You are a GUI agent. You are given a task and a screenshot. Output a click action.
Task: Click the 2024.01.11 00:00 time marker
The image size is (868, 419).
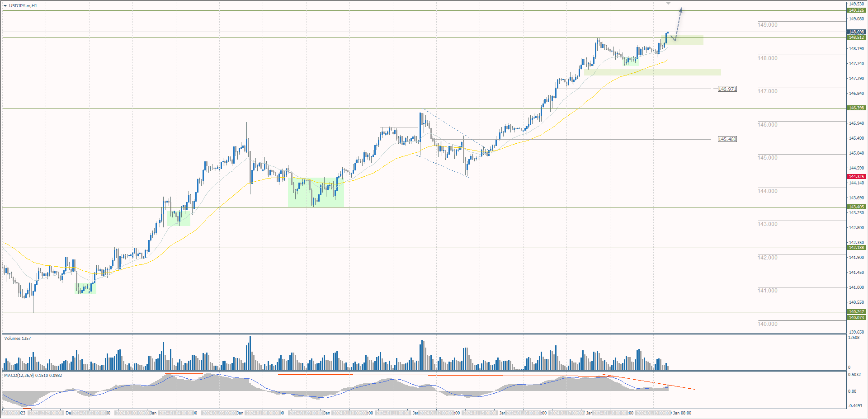tap(393, 413)
